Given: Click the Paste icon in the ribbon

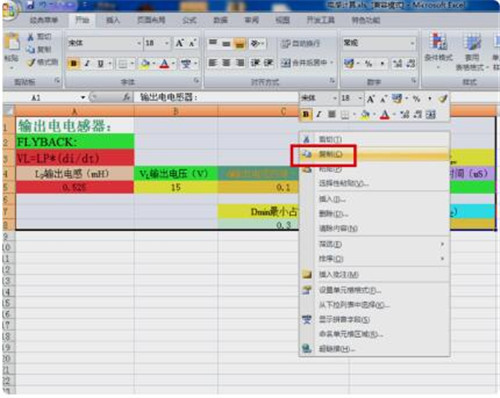Looking at the screenshot, I should (12, 42).
